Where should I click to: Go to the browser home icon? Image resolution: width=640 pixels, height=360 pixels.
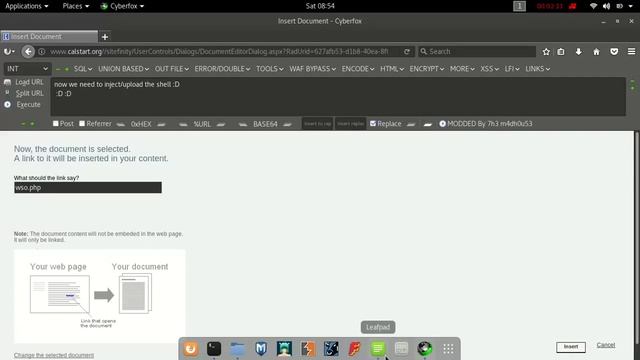pyautogui.click(x=596, y=51)
